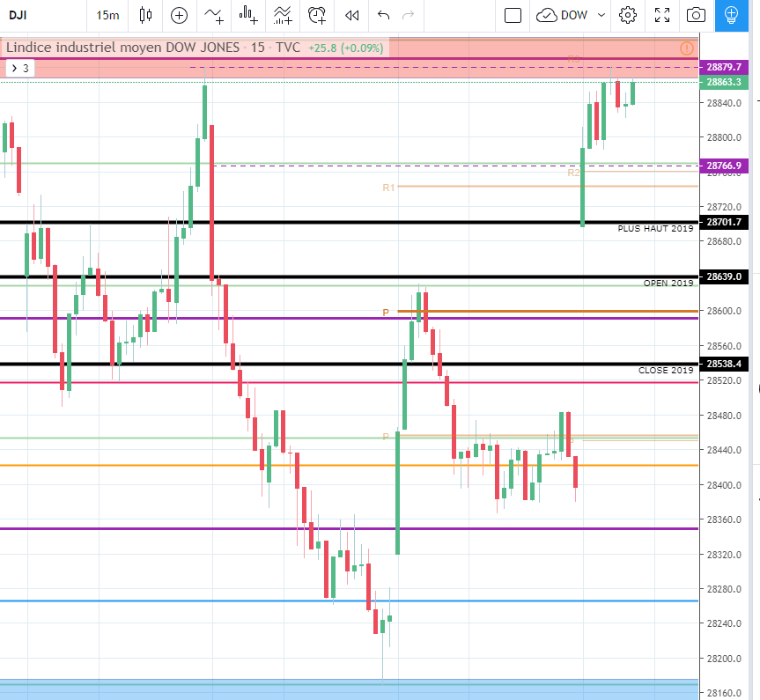Click the orange P pivot label near 28600

(x=386, y=313)
